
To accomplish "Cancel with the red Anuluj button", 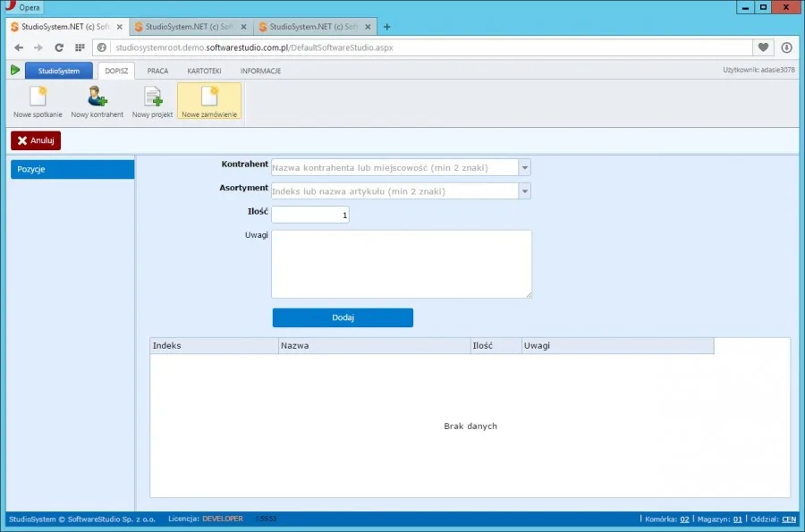I will coord(36,140).
